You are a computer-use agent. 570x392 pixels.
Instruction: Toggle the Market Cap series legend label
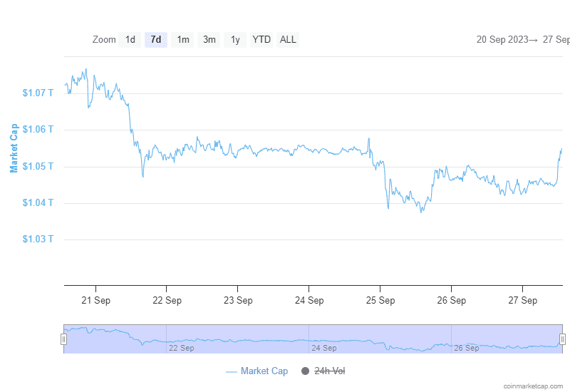click(264, 371)
